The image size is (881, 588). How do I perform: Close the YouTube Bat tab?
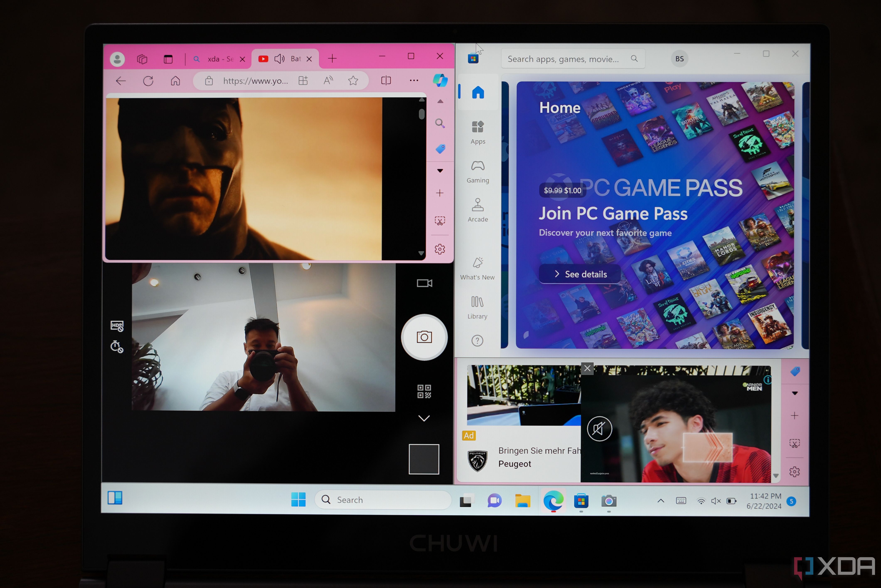[309, 59]
